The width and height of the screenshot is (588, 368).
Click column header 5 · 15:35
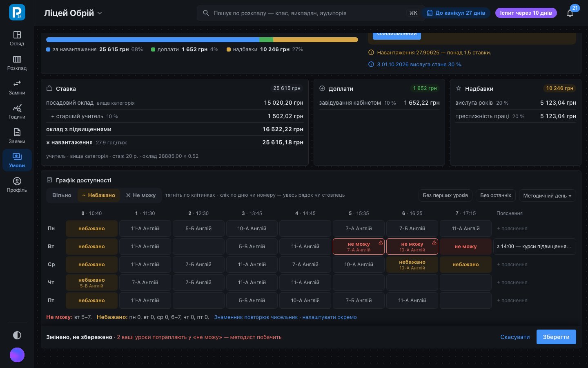tap(359, 213)
